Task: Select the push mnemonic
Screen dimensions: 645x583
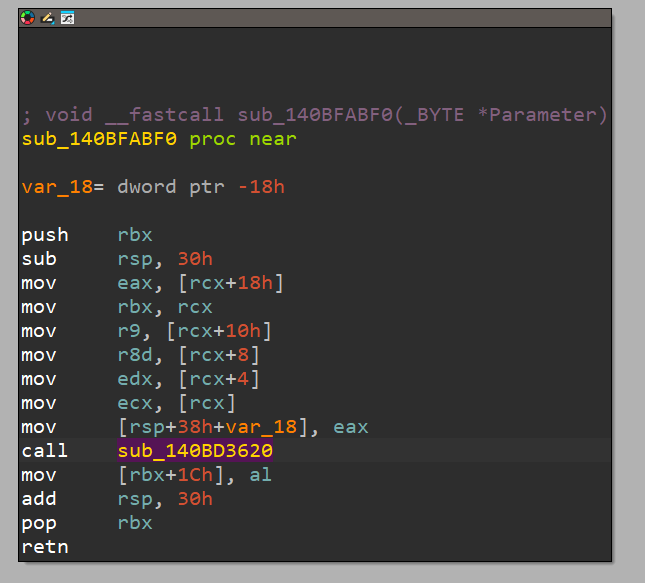Action: point(45,235)
